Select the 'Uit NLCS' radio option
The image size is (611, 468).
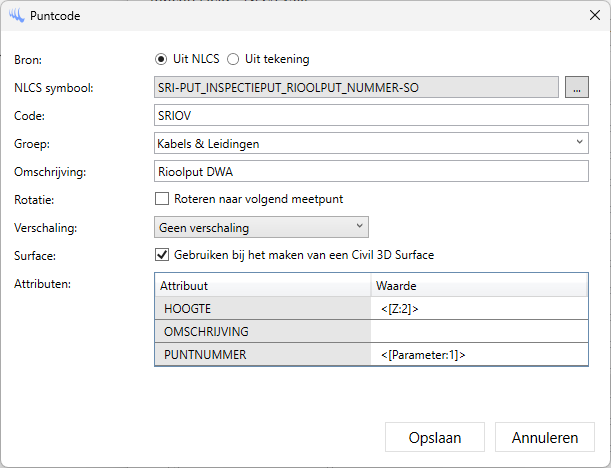(x=161, y=59)
